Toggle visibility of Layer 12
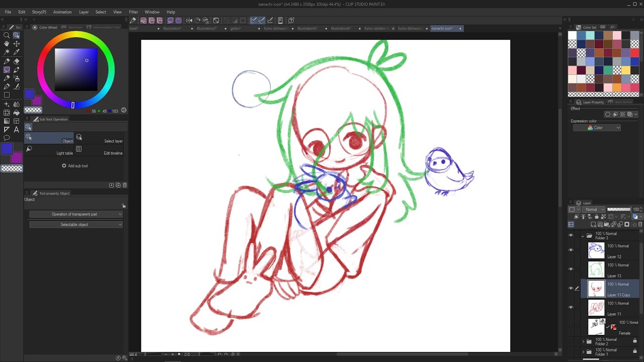The width and height of the screenshot is (644, 362). click(x=571, y=250)
